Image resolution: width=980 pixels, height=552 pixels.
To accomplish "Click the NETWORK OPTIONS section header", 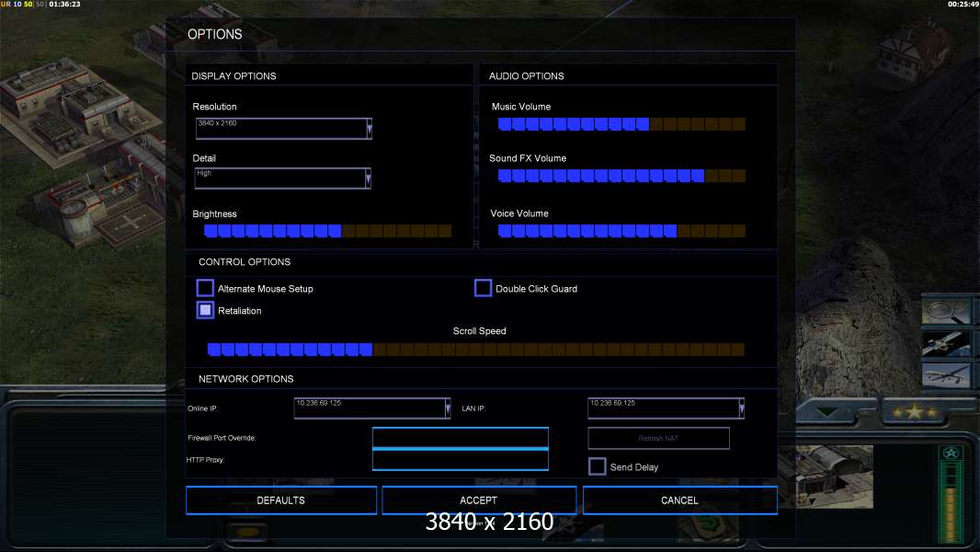I will pyautogui.click(x=245, y=379).
